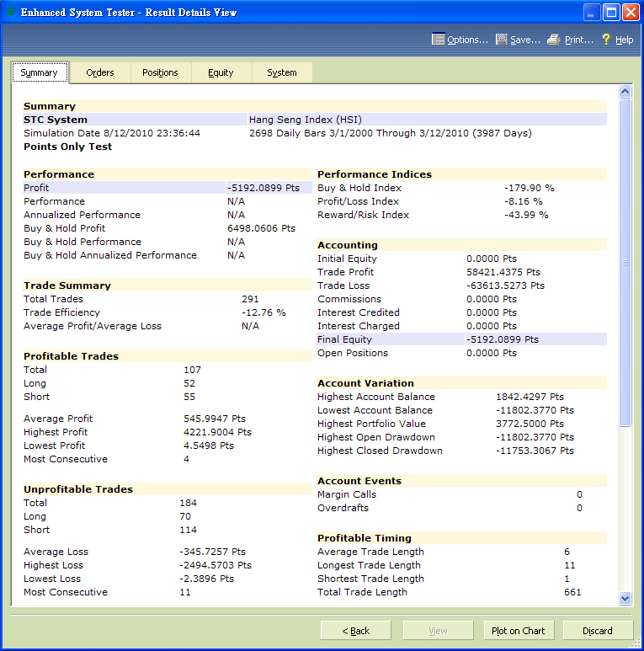Image resolution: width=644 pixels, height=651 pixels.
Task: Click the Margin Calls label
Action: (347, 494)
